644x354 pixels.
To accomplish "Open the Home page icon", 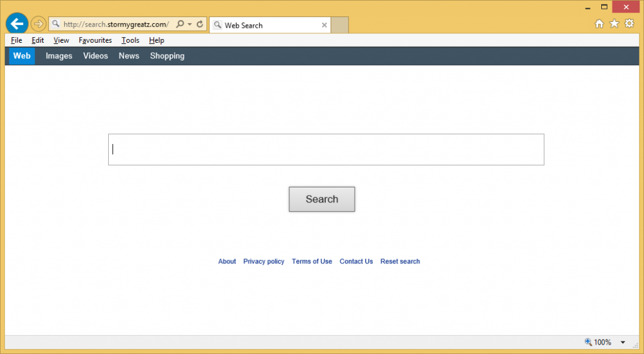I will pyautogui.click(x=599, y=24).
